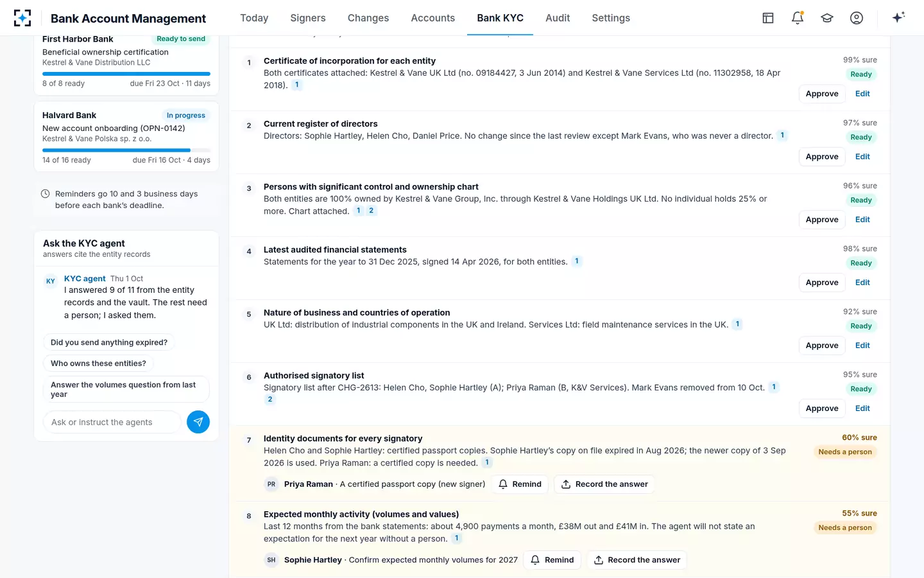This screenshot has height=578, width=924.
Task: Open the Accounts tab
Action: (x=433, y=18)
